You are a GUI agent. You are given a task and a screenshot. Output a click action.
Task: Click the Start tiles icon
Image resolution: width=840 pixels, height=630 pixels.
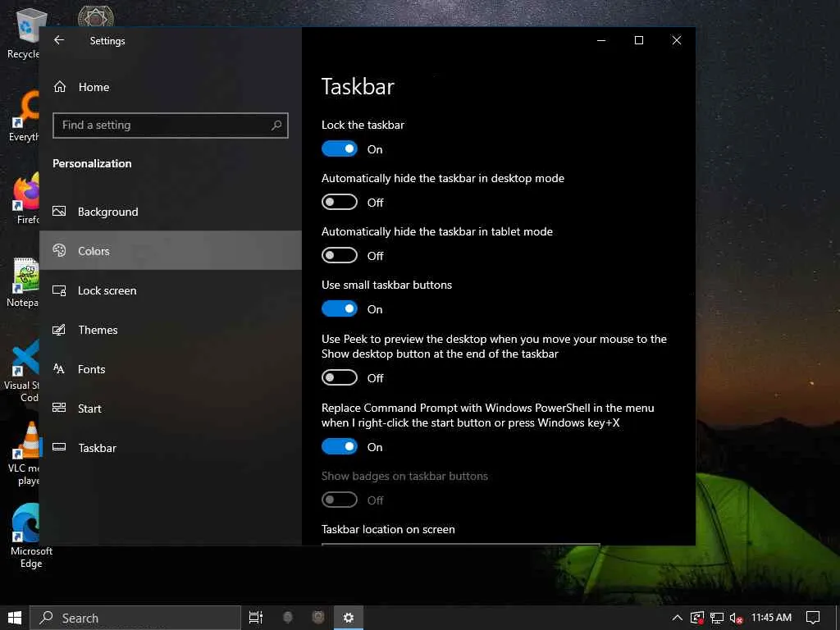(x=59, y=408)
